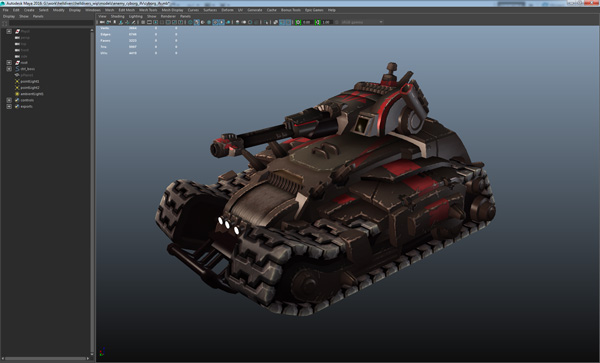
Task: Open the outliner Display menu
Action: (9, 16)
